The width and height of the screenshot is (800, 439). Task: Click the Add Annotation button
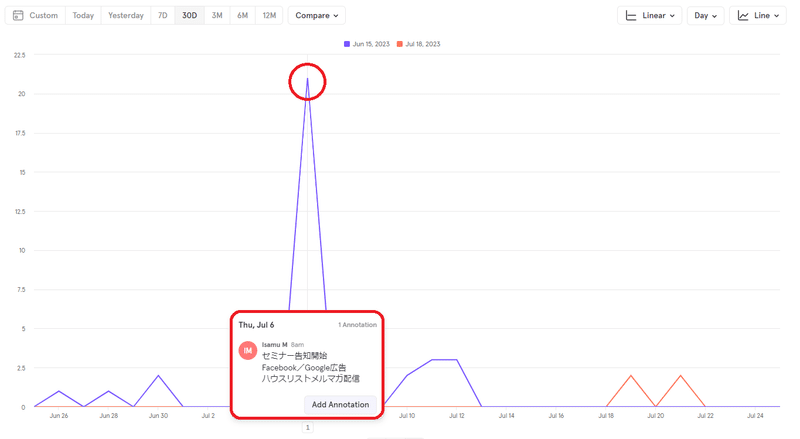coord(340,404)
